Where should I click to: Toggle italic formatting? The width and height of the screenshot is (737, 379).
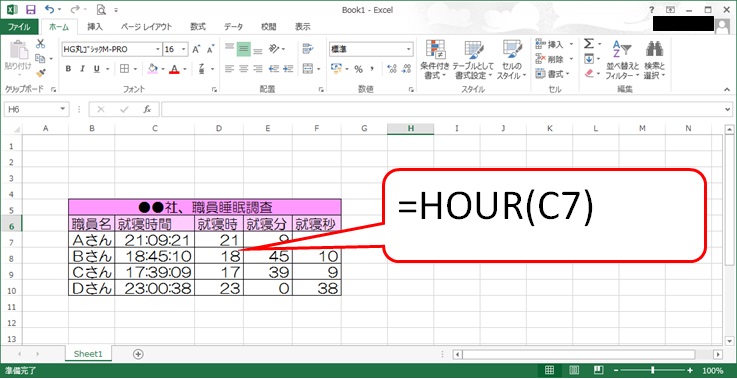coord(82,69)
